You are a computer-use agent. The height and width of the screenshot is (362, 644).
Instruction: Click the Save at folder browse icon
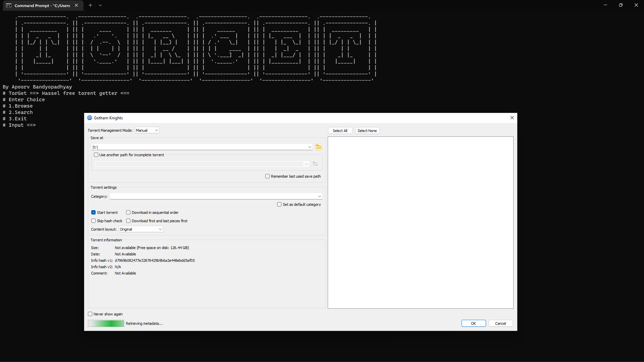[318, 147]
